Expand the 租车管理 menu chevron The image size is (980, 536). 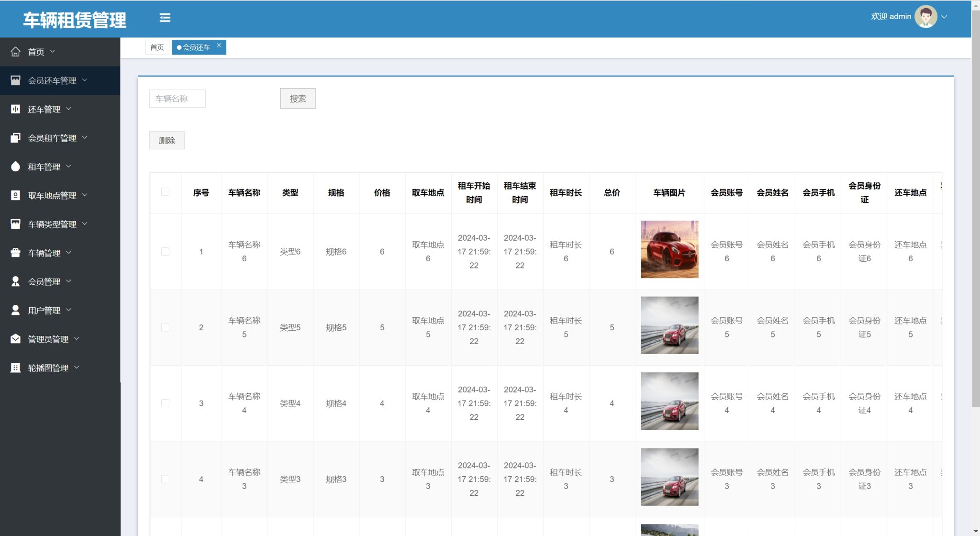coord(69,167)
